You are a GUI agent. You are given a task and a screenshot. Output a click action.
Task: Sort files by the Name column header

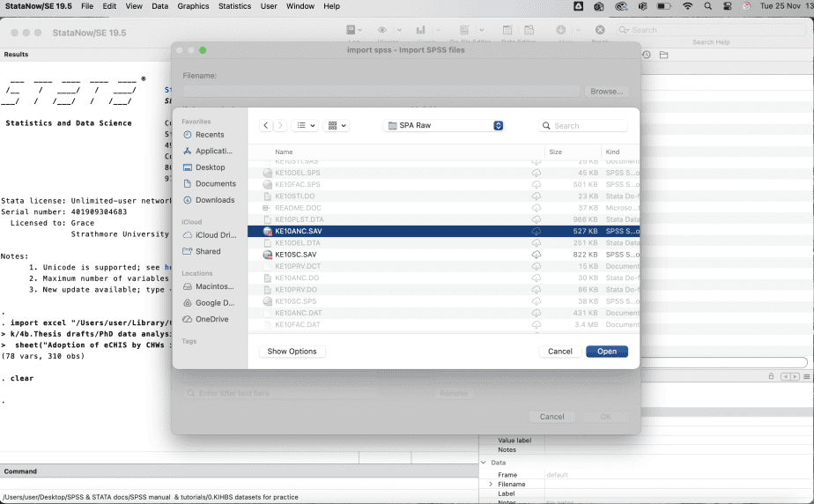point(284,152)
